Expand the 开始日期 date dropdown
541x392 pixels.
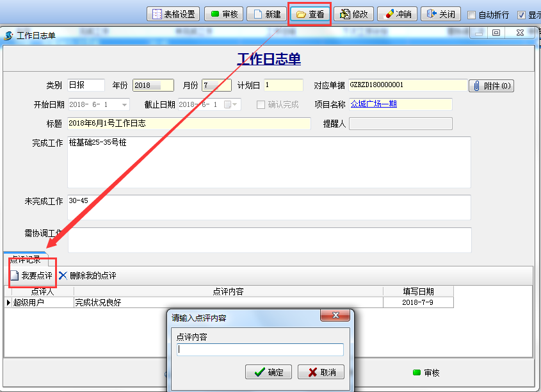(x=124, y=104)
